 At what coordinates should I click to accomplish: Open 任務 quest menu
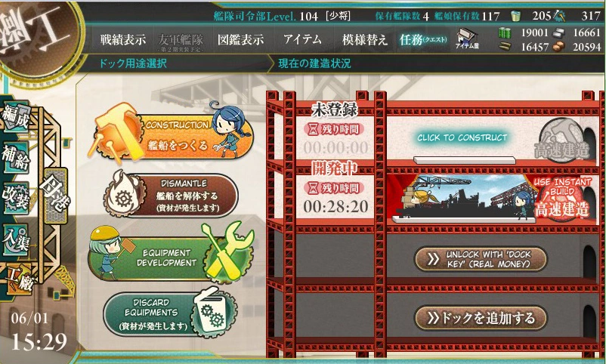pyautogui.click(x=423, y=39)
